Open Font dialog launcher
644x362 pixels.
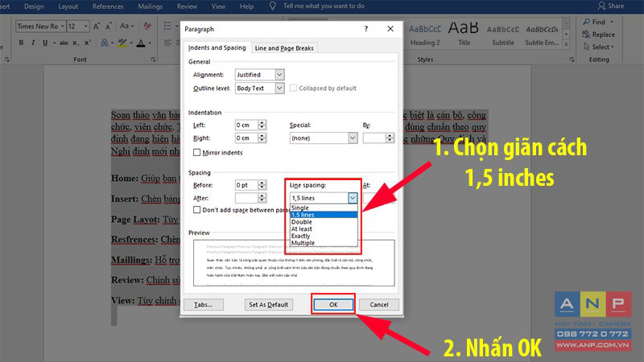pos(153,60)
